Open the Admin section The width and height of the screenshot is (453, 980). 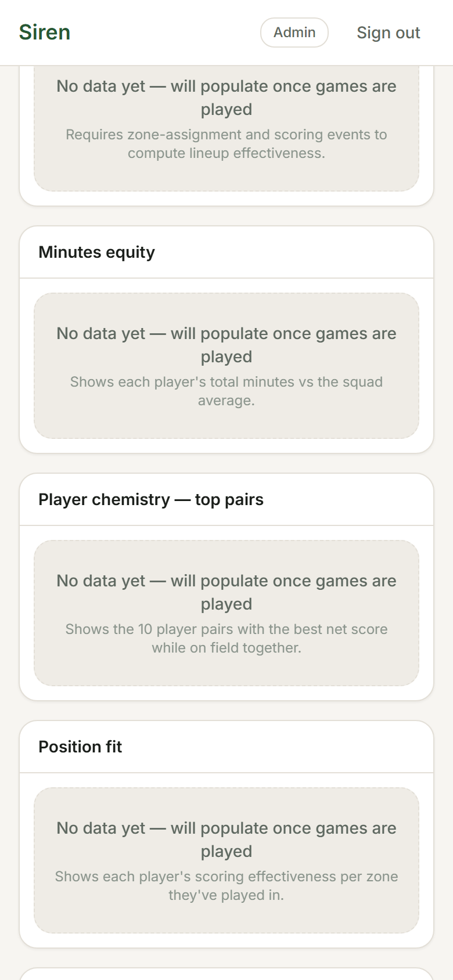tap(294, 33)
